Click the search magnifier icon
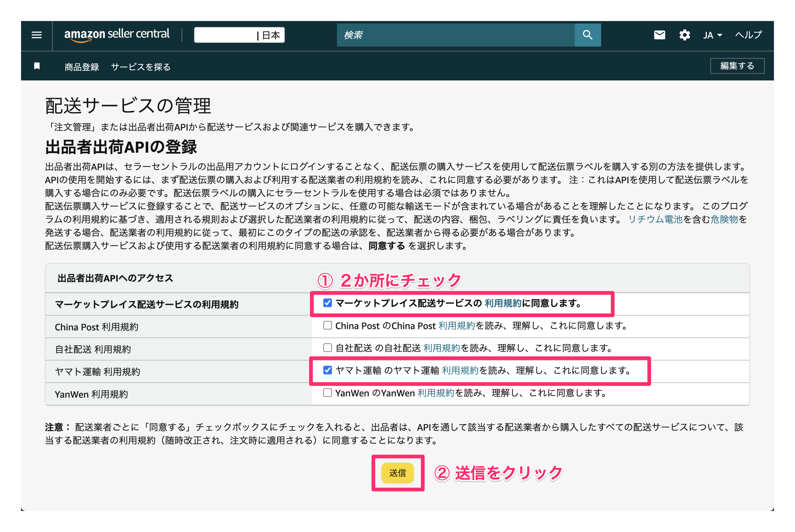 pos(587,35)
